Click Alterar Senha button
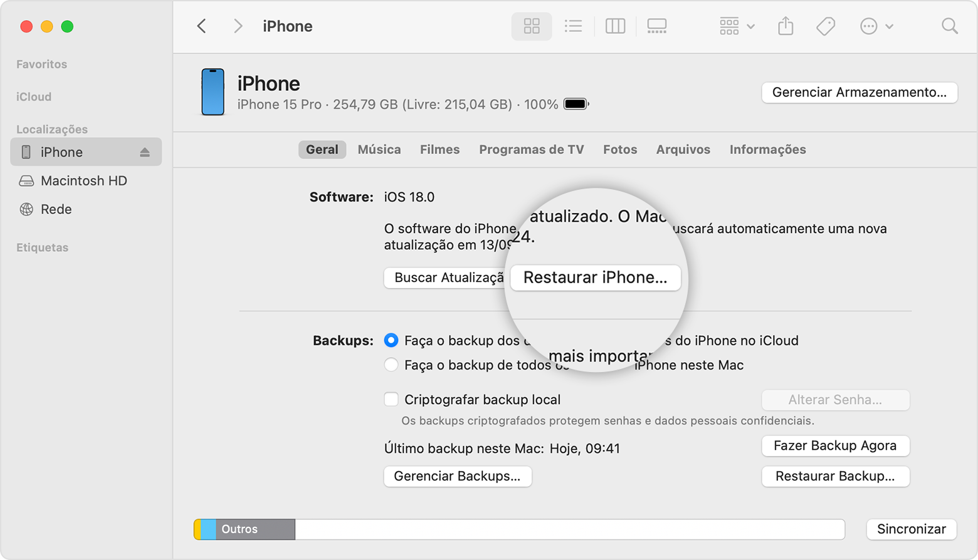Screen dimensions: 978x560 [x=835, y=400]
